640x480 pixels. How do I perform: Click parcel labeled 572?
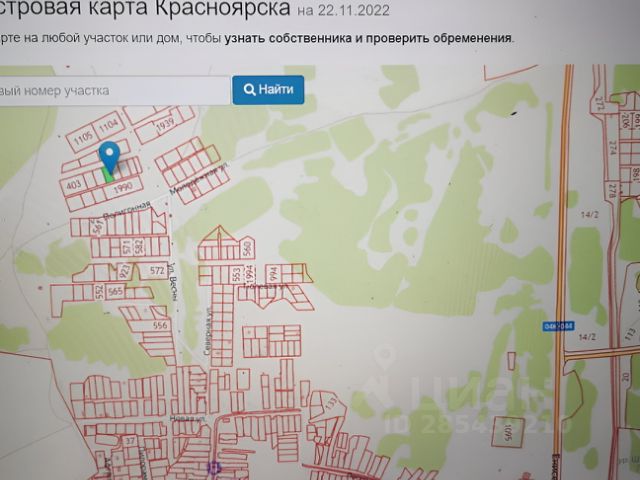tap(157, 270)
